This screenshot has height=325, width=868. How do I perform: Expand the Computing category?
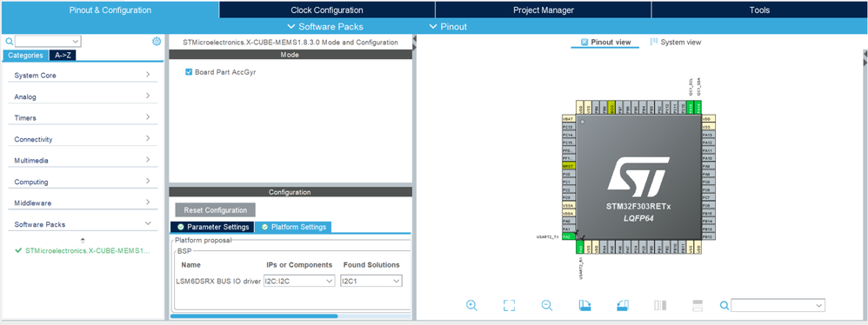coord(83,182)
